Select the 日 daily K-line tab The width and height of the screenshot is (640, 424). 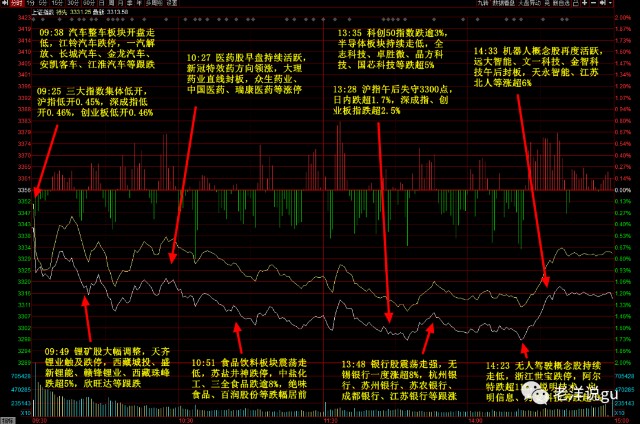pos(102,3)
